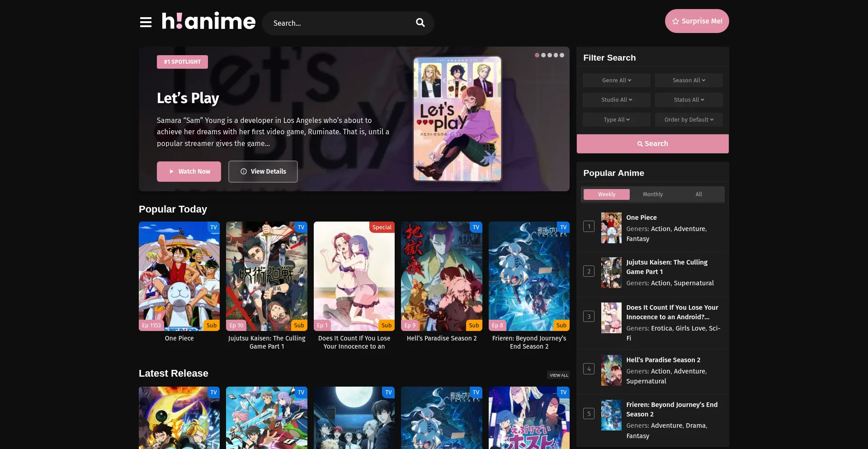Click the Girls Love genre link
The height and width of the screenshot is (449, 868).
690,328
